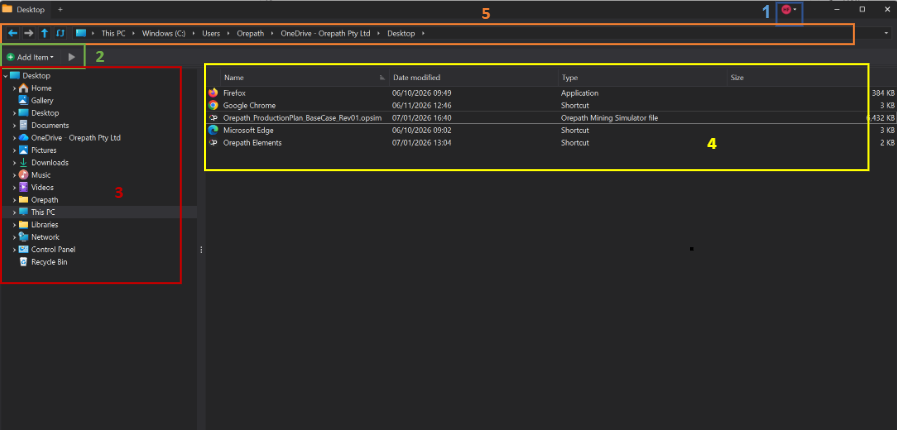Expand the Downloads node in the tree
The width and height of the screenshot is (897, 430).
click(14, 163)
